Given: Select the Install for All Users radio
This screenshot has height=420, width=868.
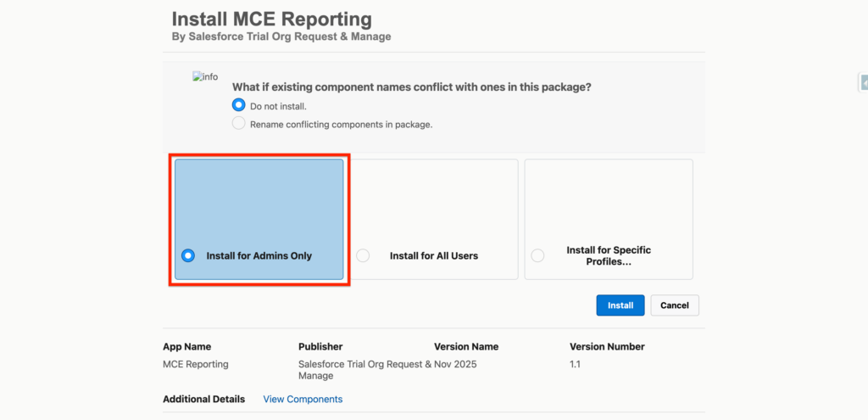Looking at the screenshot, I should pos(363,255).
